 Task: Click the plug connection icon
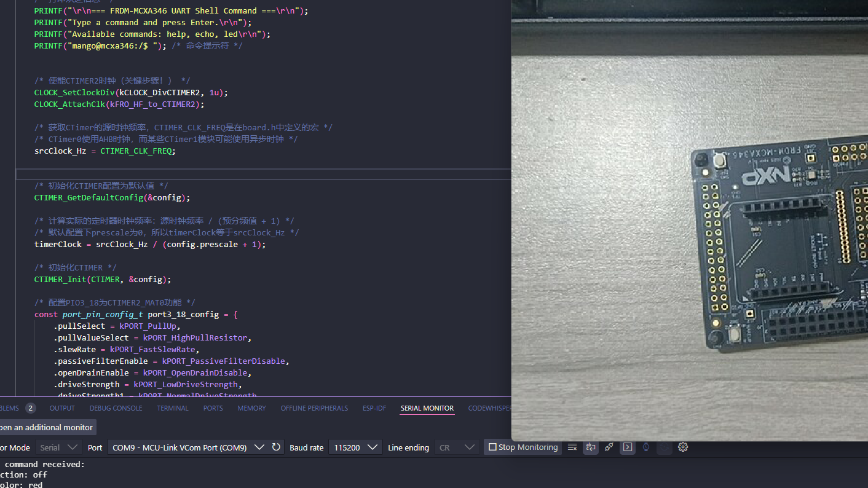(609, 447)
